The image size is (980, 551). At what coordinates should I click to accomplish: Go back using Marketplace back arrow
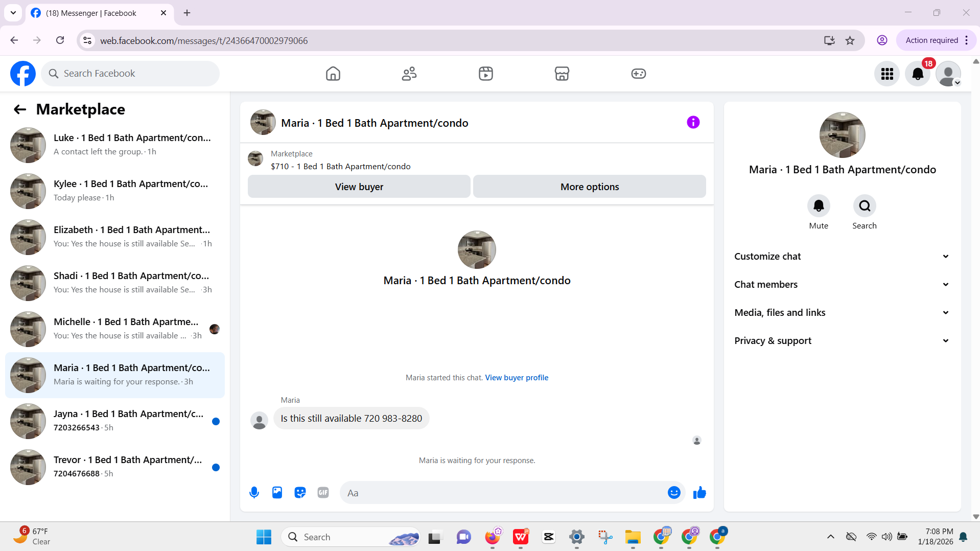(20, 109)
